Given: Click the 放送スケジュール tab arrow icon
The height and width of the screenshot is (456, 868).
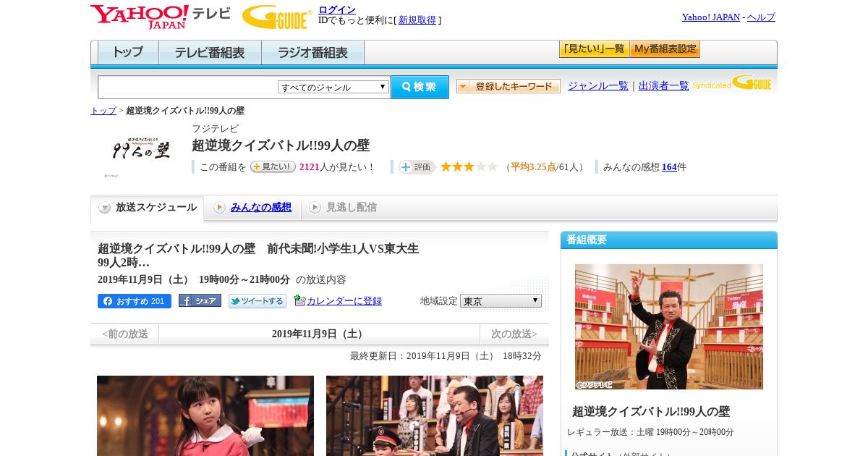Looking at the screenshot, I should pos(105,208).
